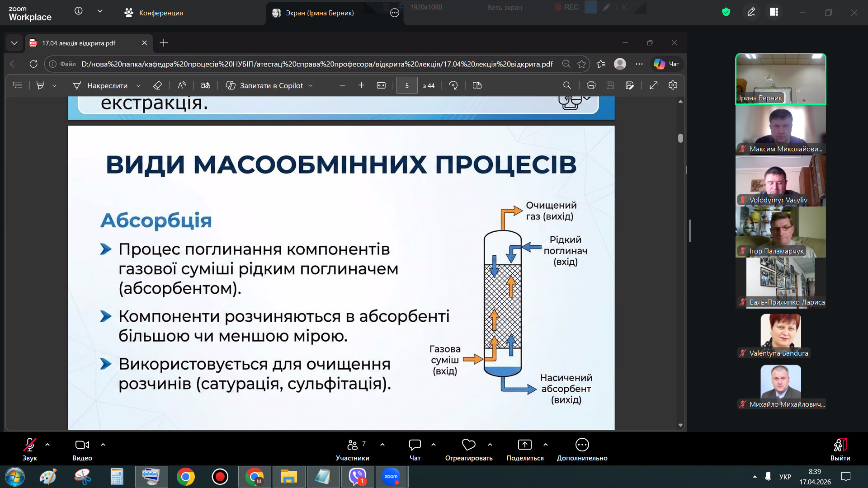868x488 pixels.
Task: Open PDF viewer settings gear
Action: pyautogui.click(x=673, y=85)
